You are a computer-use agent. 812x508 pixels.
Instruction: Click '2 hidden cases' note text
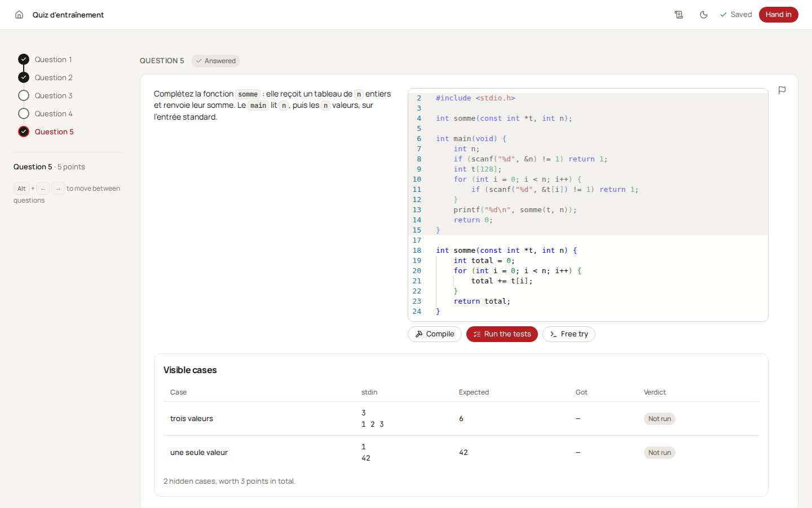point(230,481)
